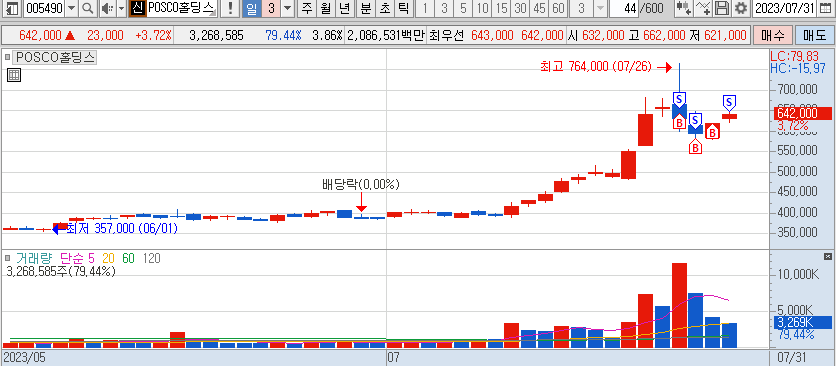
Task: Expand the stock code 005490 dropdown
Action: point(72,8)
